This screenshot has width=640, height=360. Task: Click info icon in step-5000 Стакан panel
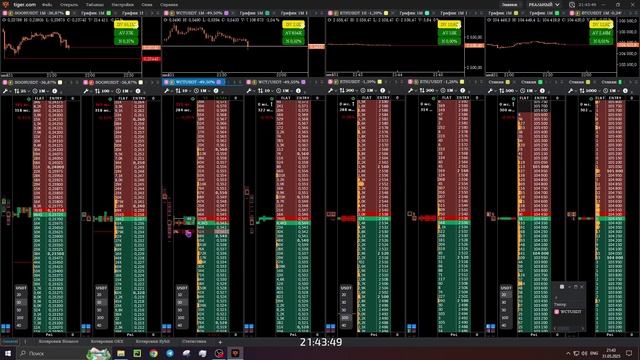click(625, 91)
